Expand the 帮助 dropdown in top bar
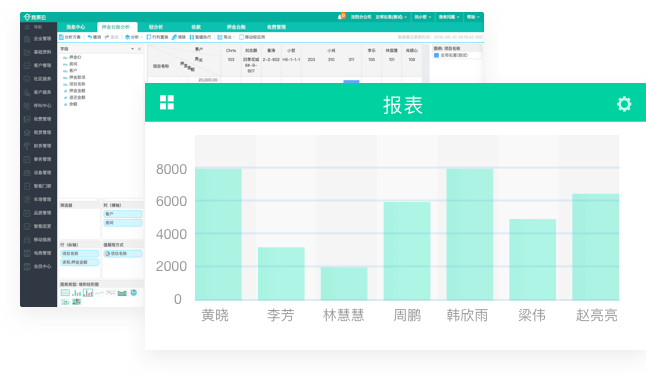Image resolution: width=646 pixels, height=378 pixels. (473, 17)
